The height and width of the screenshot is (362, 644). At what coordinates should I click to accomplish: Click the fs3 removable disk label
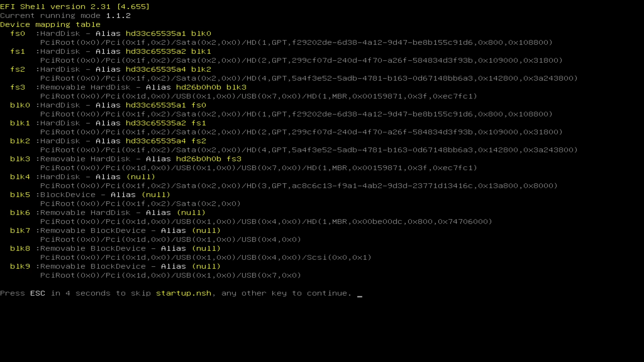pyautogui.click(x=17, y=87)
